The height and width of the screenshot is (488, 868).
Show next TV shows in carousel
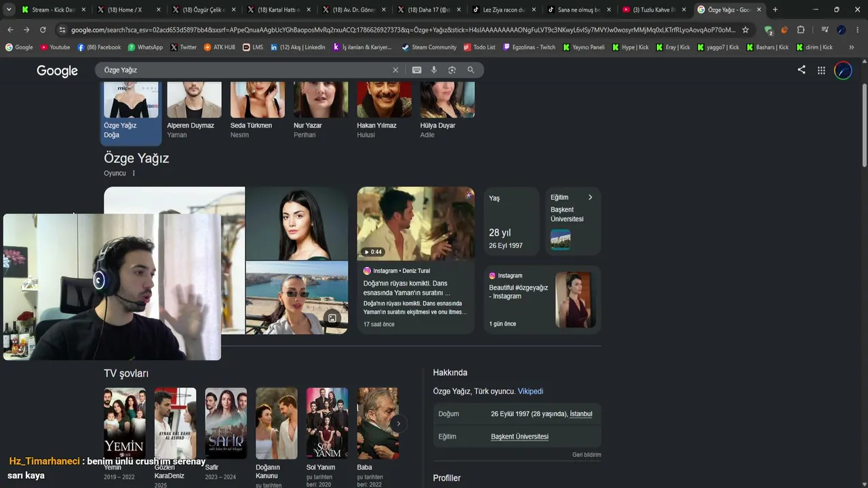[x=398, y=424]
